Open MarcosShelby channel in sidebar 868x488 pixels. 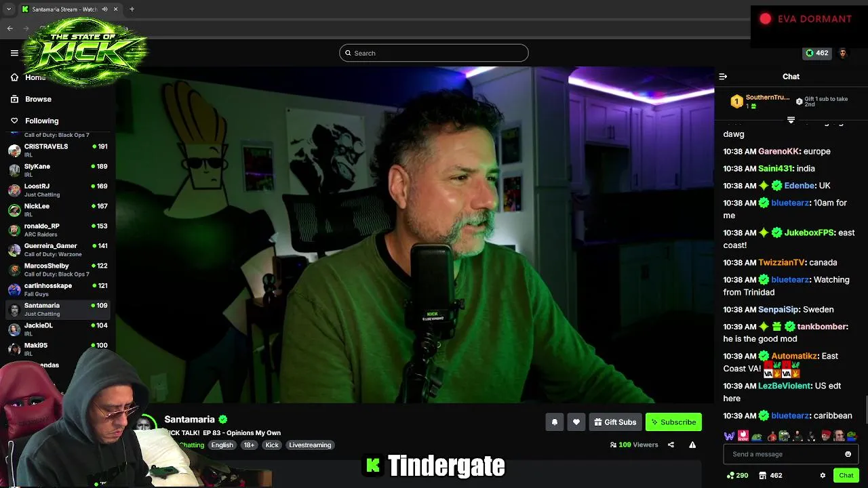(58, 269)
